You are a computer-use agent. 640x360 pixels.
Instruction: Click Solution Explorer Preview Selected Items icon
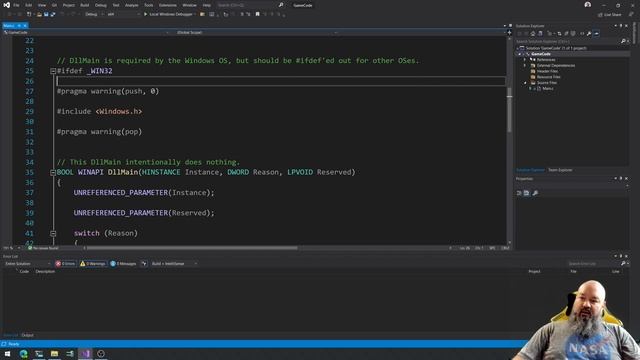click(x=596, y=34)
